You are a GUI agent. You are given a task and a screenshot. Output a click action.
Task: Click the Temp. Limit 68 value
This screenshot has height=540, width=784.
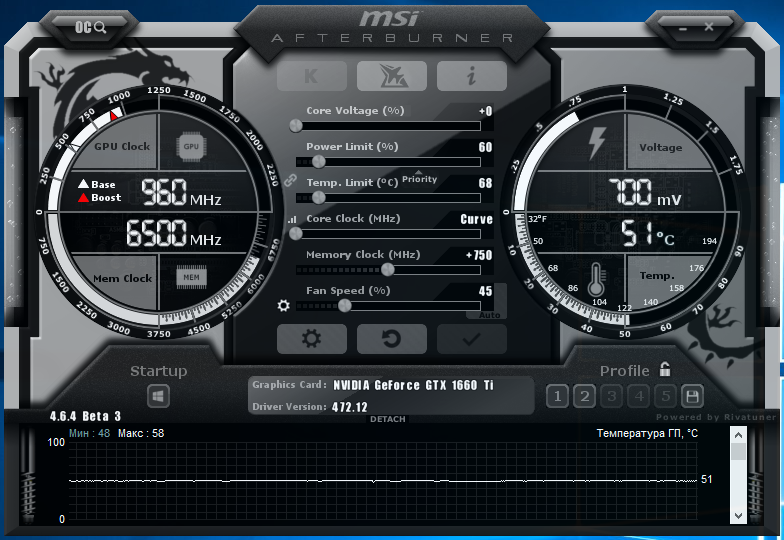pyautogui.click(x=486, y=183)
